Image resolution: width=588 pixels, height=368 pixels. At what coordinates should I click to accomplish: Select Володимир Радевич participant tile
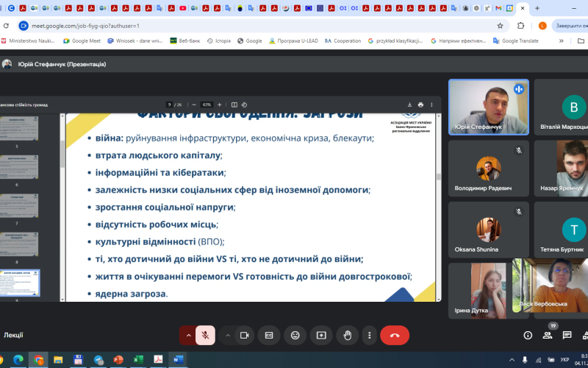pos(489,169)
